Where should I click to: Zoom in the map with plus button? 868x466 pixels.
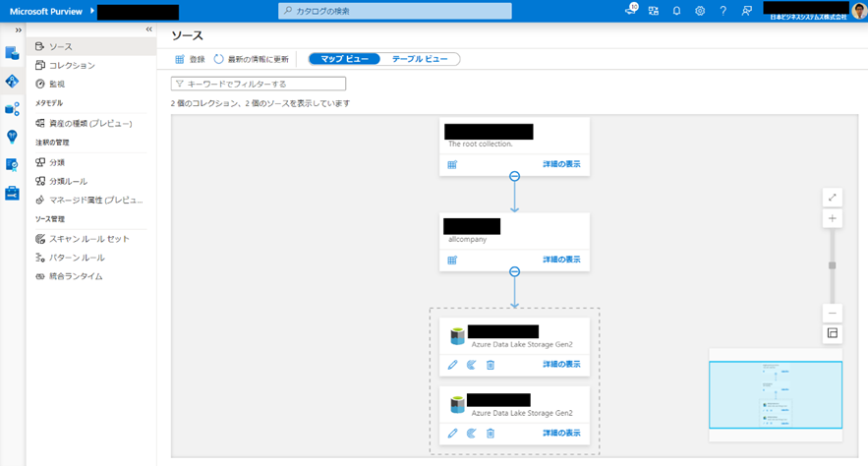pos(832,218)
